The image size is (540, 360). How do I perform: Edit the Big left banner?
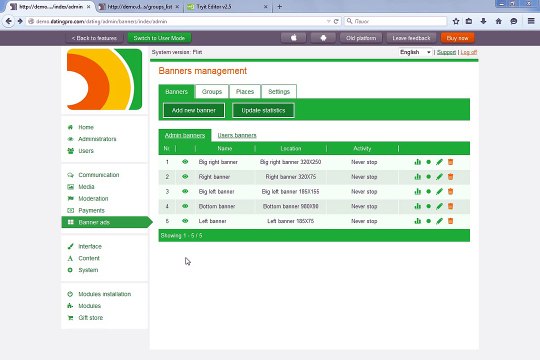439,192
